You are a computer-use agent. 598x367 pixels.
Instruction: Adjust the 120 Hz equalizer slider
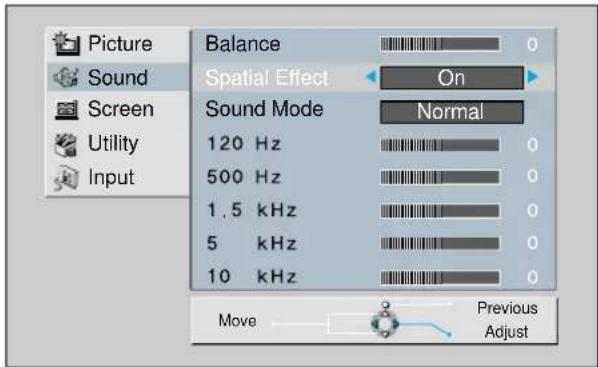coord(440,145)
